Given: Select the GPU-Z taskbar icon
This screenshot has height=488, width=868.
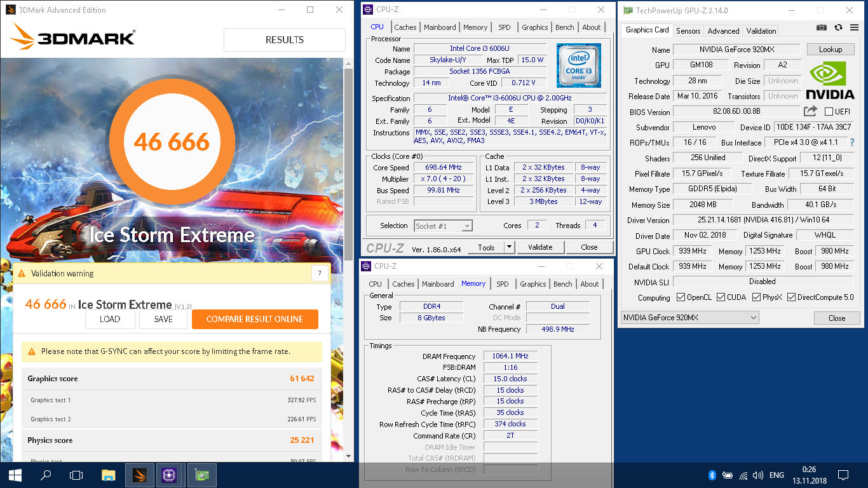Looking at the screenshot, I should [201, 475].
